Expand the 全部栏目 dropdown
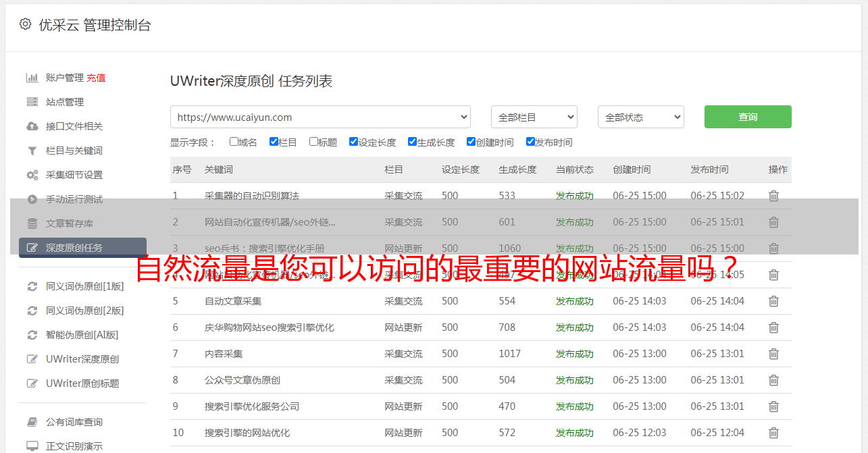Image resolution: width=868 pixels, height=453 pixels. pos(534,117)
